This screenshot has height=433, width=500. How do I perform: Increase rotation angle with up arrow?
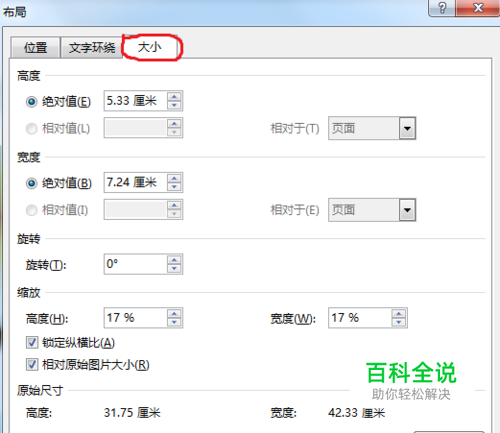tap(174, 260)
